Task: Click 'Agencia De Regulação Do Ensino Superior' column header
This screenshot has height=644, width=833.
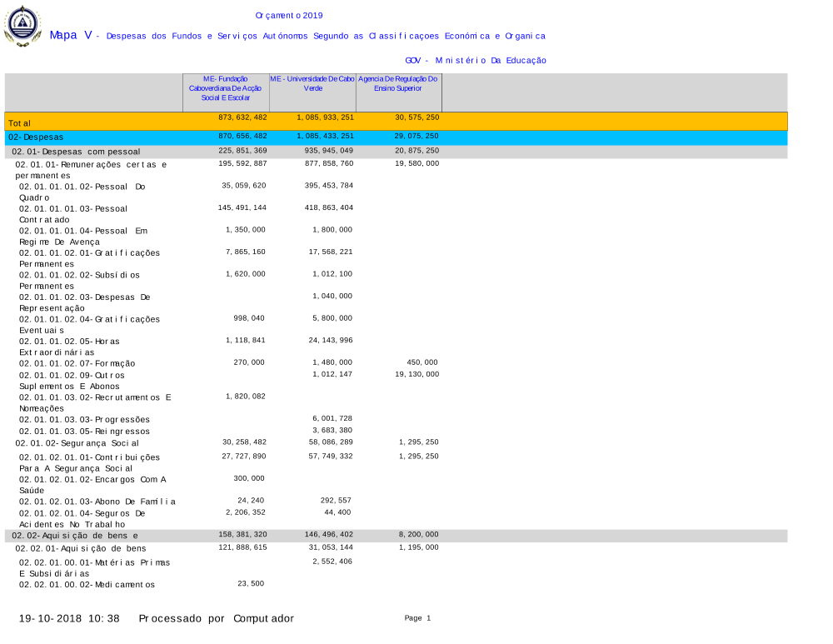Action: click(x=398, y=82)
